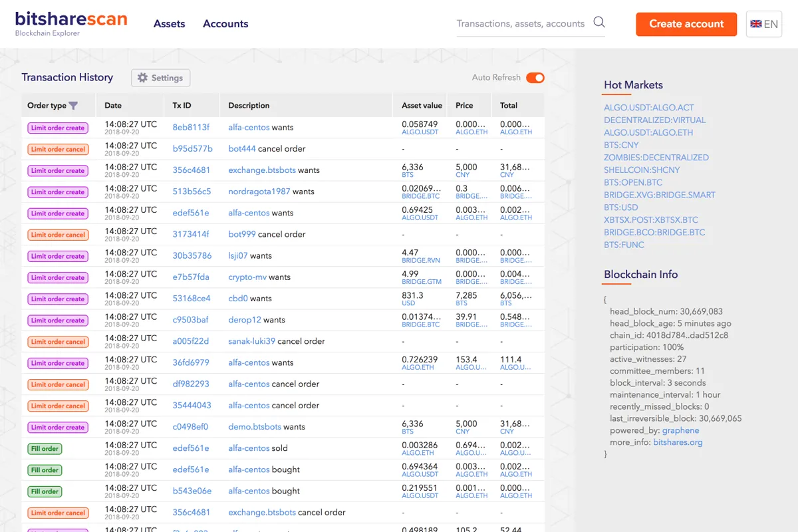Click the Create account button

(686, 24)
